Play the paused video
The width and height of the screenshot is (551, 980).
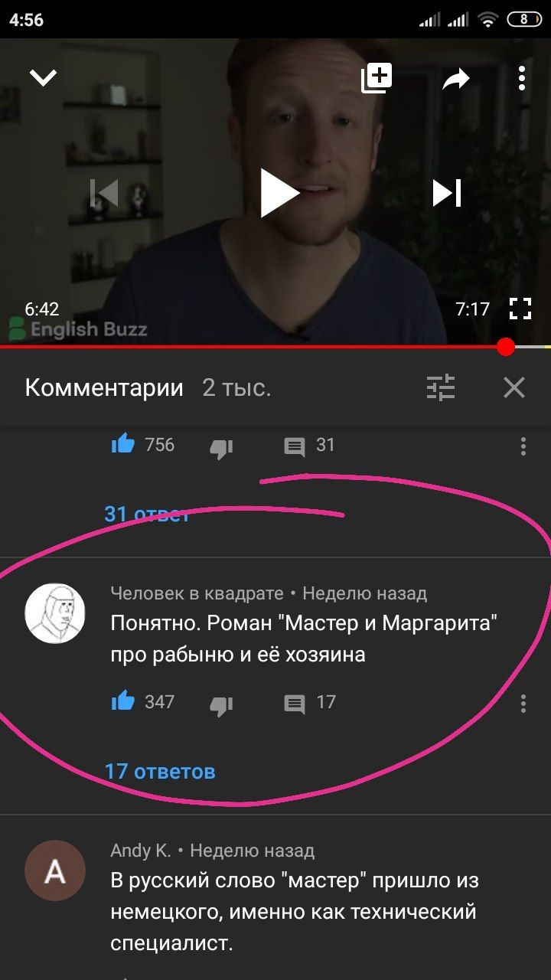click(x=279, y=193)
